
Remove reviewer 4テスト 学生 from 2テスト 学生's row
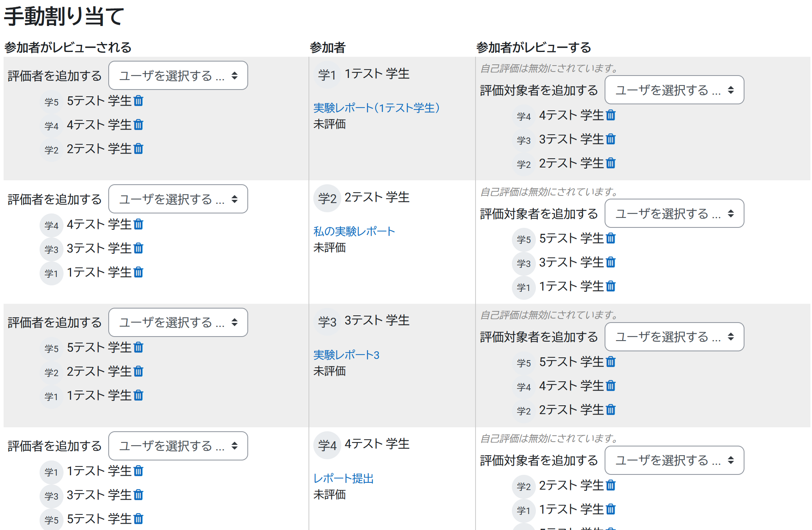click(138, 224)
